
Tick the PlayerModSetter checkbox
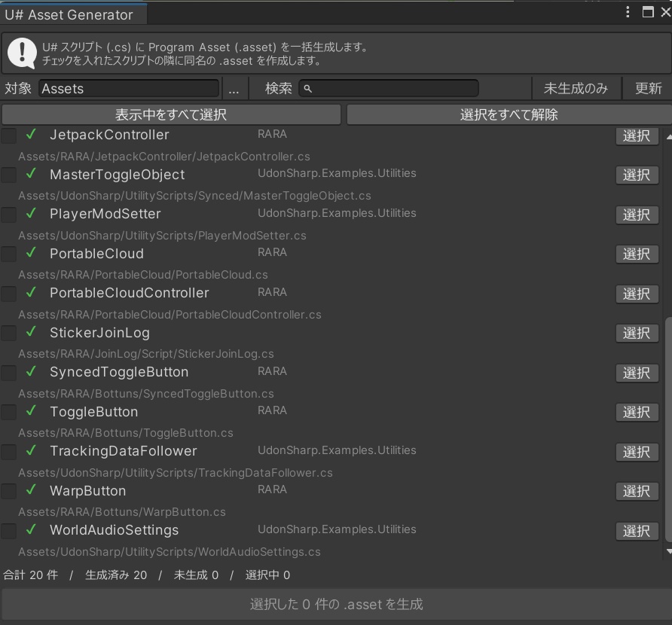(x=8, y=214)
